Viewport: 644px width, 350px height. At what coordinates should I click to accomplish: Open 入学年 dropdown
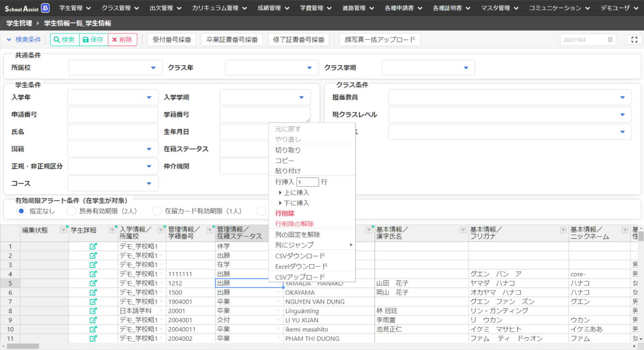pyautogui.click(x=113, y=97)
